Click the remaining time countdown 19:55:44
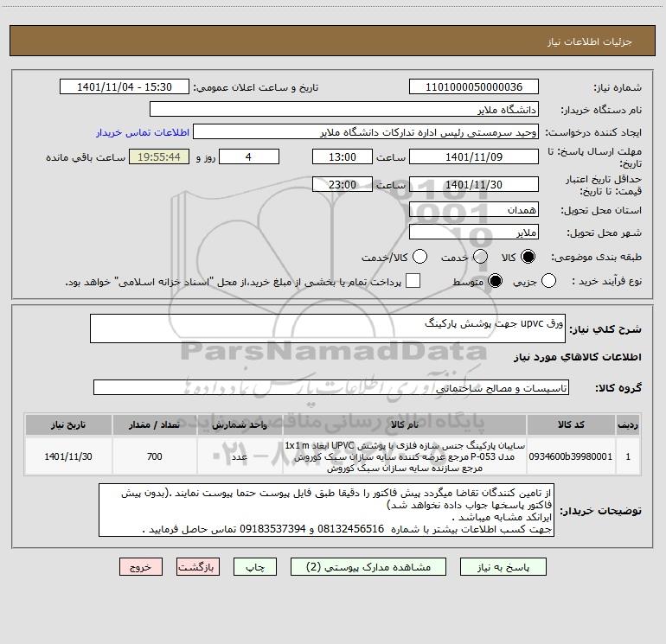 coord(159,156)
